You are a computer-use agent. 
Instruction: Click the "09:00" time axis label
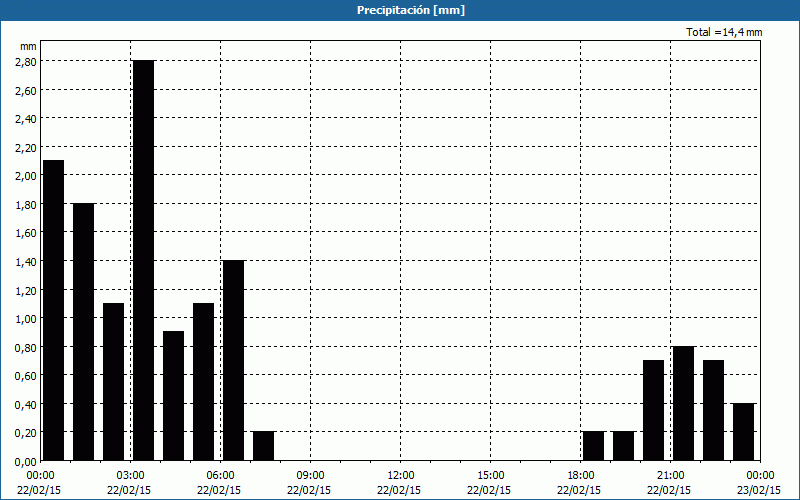coord(310,476)
